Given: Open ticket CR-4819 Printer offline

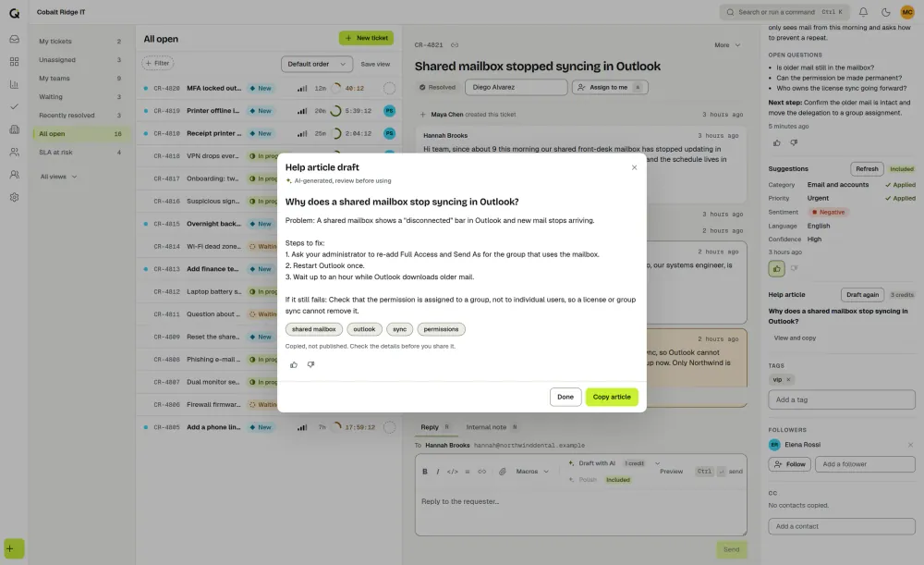Looking at the screenshot, I should pos(269,111).
